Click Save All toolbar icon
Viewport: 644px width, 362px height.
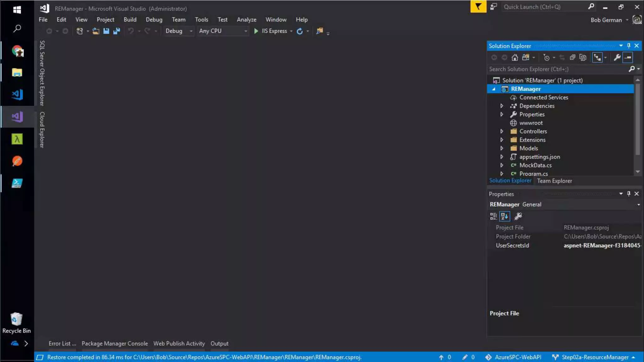coord(117,31)
